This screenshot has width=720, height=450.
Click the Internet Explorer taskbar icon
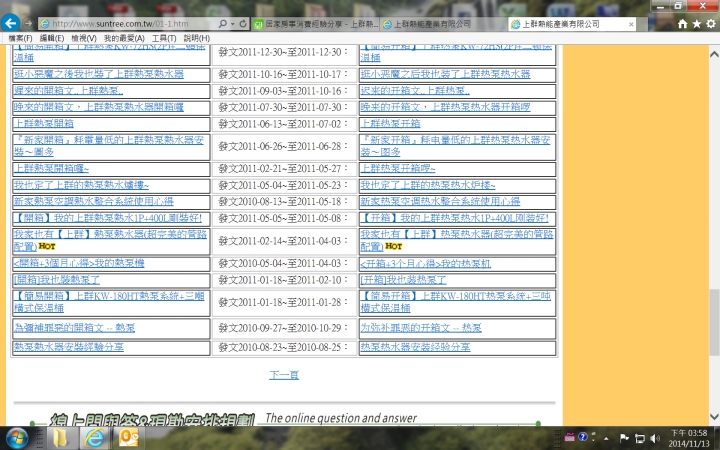point(94,438)
